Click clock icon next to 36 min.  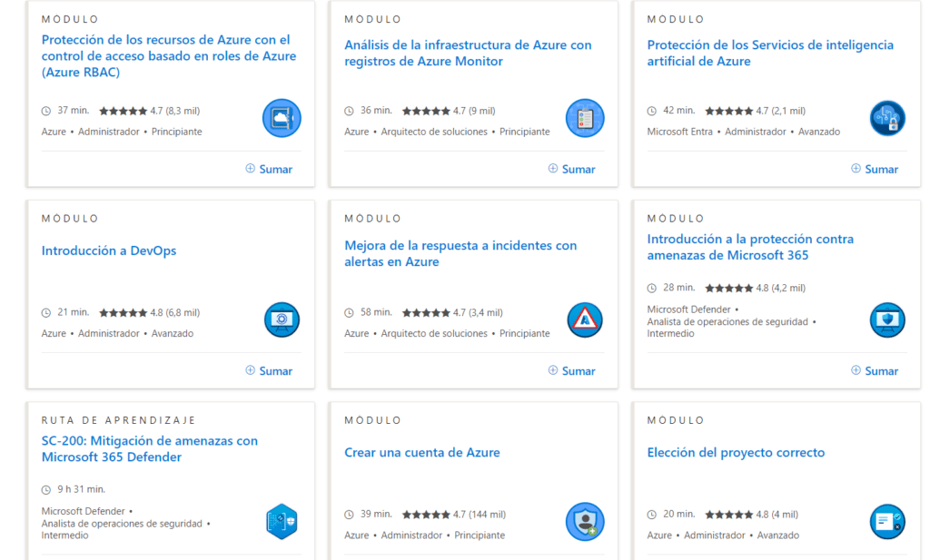(x=349, y=111)
